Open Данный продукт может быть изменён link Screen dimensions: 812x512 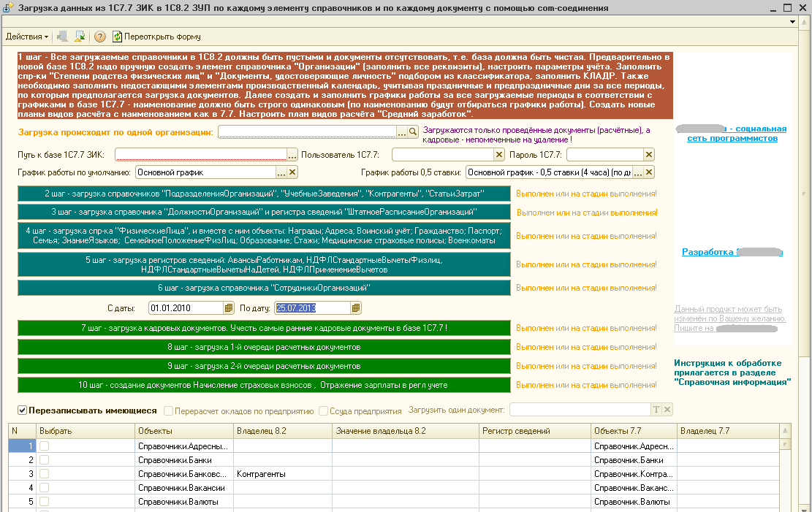pyautogui.click(x=729, y=318)
